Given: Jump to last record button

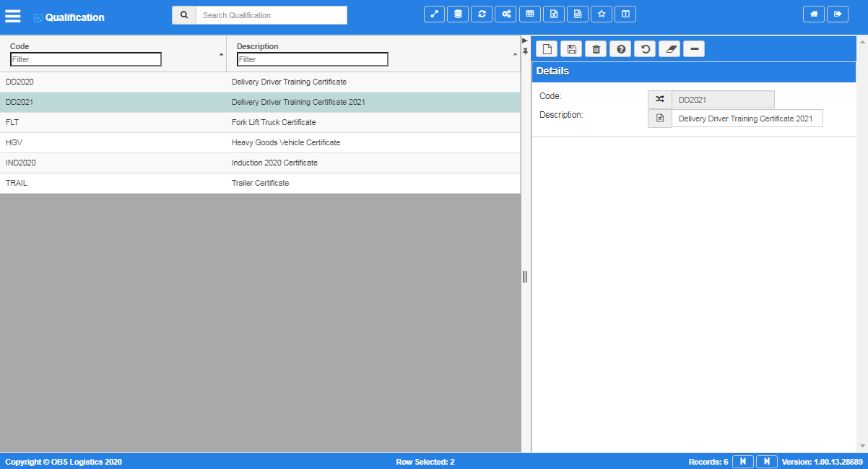Looking at the screenshot, I should point(767,461).
